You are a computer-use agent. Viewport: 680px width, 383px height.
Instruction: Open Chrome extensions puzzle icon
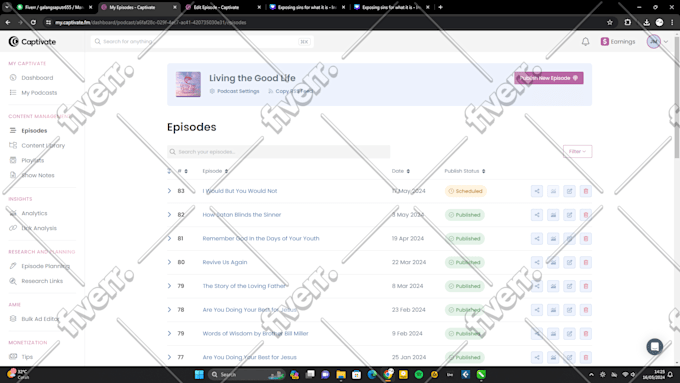(628, 22)
